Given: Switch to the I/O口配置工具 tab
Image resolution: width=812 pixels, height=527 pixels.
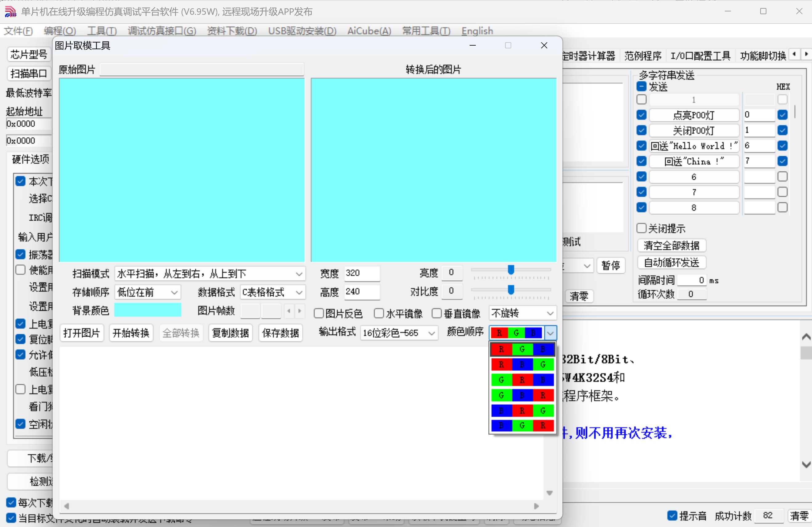Looking at the screenshot, I should point(700,55).
